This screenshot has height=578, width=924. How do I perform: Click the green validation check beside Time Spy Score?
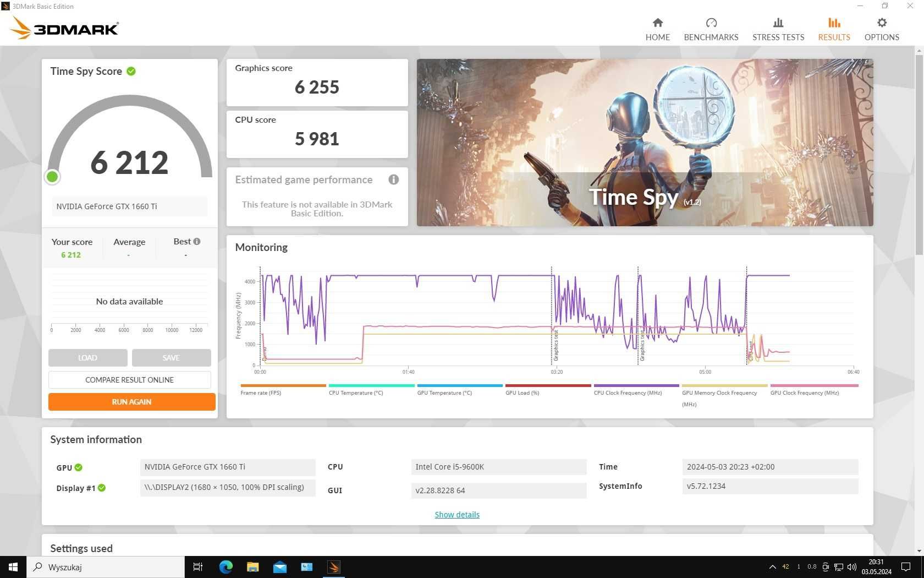(x=131, y=71)
